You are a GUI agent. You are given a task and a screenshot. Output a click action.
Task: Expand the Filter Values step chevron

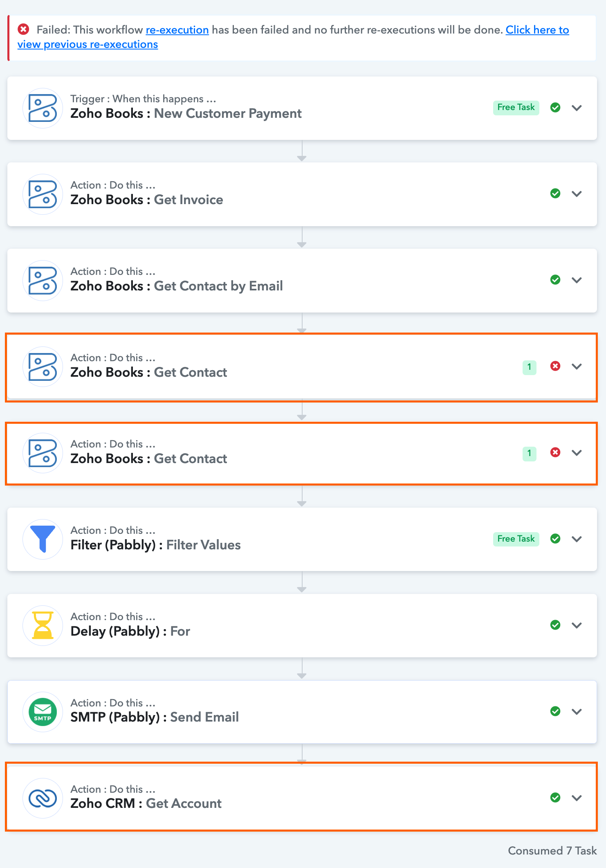tap(577, 539)
